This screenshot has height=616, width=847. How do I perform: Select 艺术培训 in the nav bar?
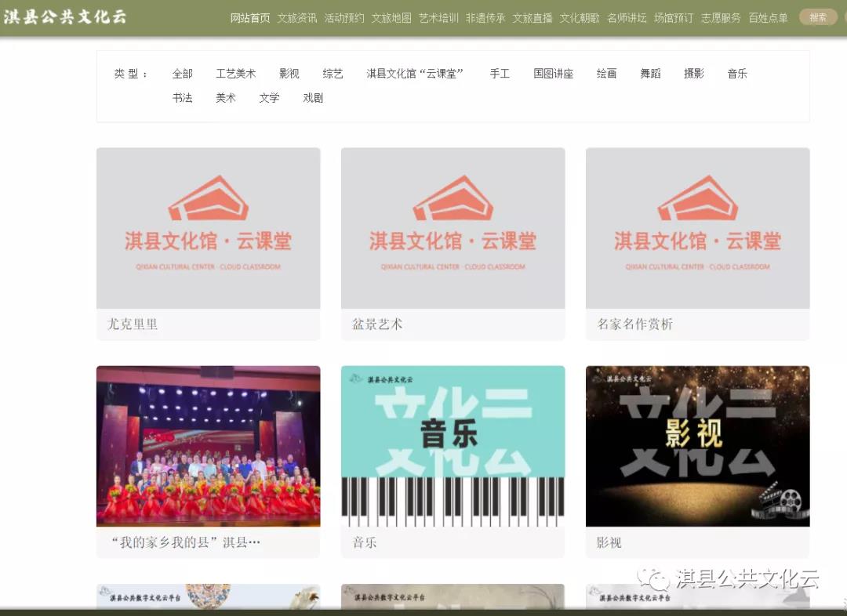438,18
